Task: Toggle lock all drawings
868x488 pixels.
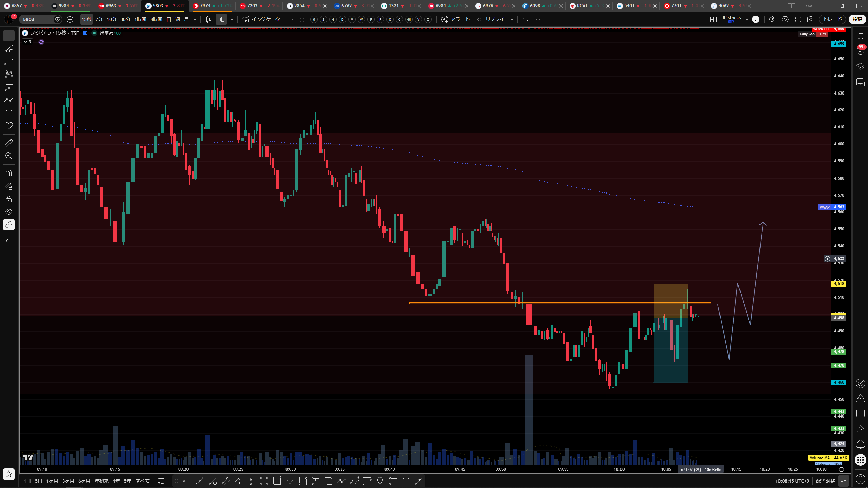Action: pyautogui.click(x=9, y=199)
